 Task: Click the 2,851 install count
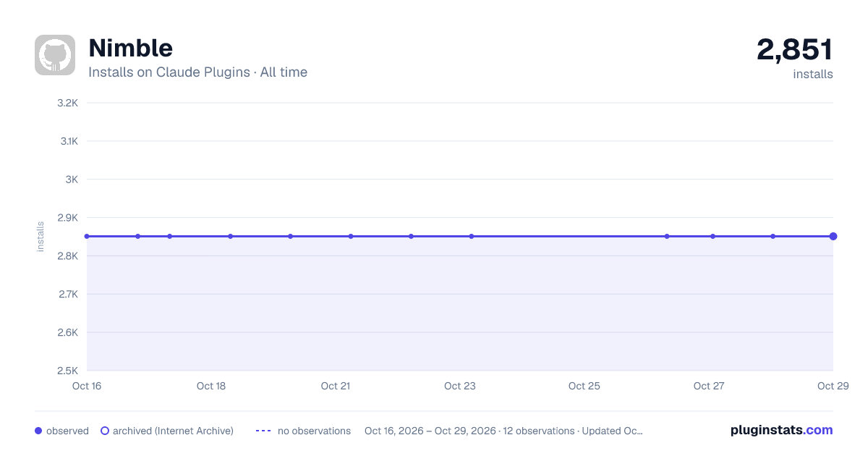(795, 50)
